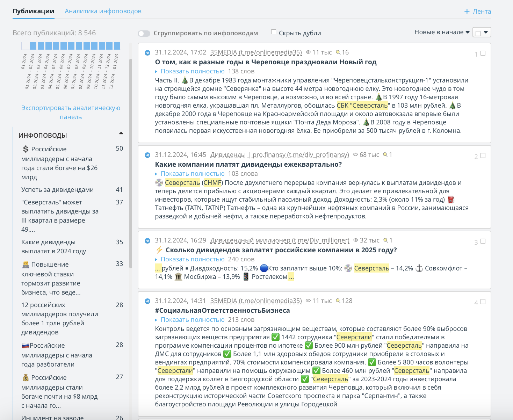Click the views eye icon beside 32 тыс
This screenshot has height=420, width=513.
coord(356,240)
